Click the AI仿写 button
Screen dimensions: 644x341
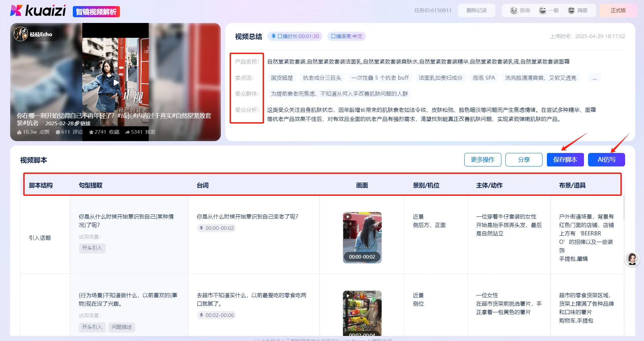pos(606,160)
